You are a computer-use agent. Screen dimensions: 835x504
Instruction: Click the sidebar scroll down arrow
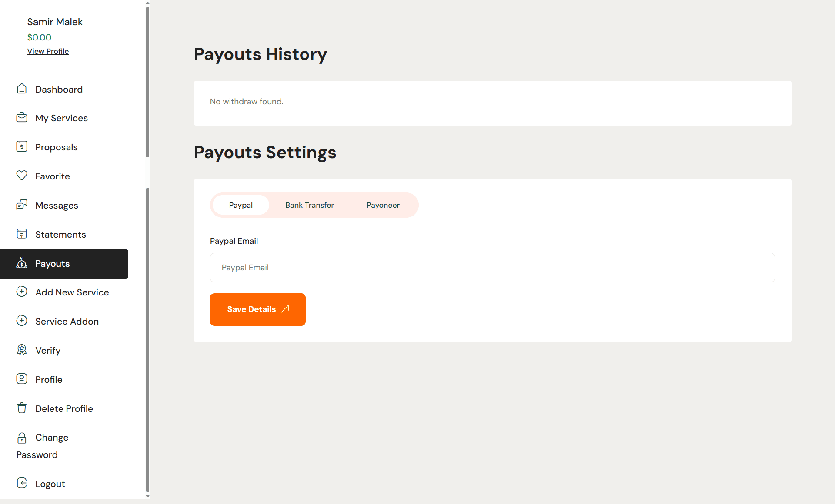tap(148, 496)
